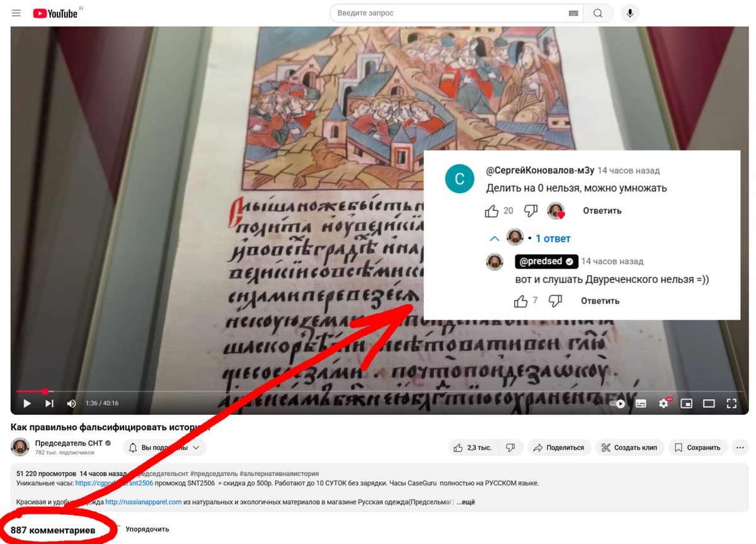
Task: Seek on the video progress bar
Action: [379, 392]
